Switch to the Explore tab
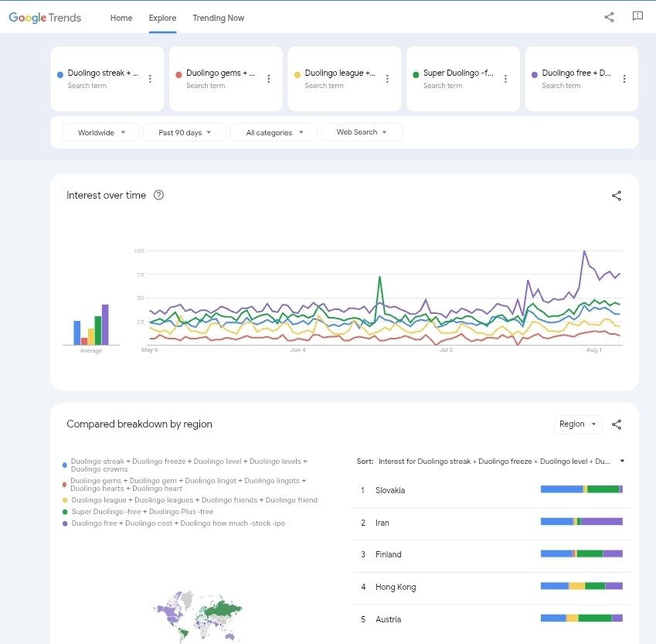 (x=162, y=18)
